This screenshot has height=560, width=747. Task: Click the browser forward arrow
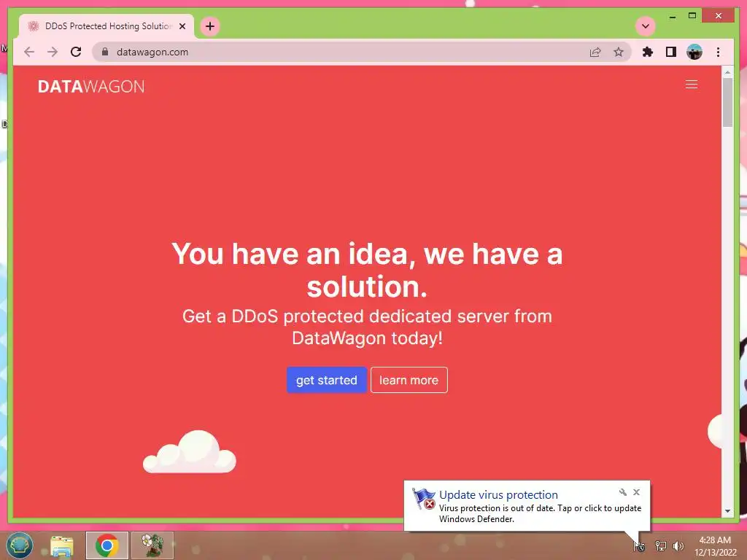pyautogui.click(x=53, y=52)
